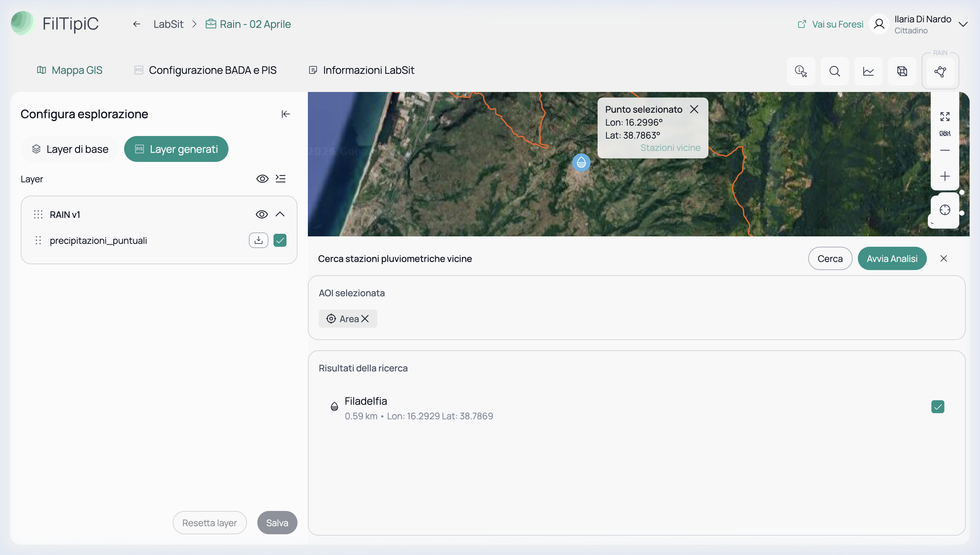This screenshot has height=555, width=980.
Task: Collapse the RAIN v1 layer group
Action: 280,214
